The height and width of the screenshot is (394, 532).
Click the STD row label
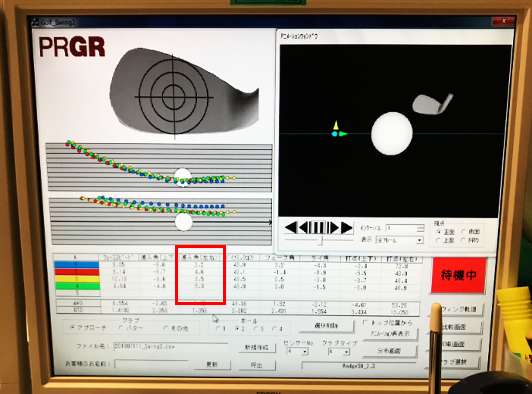[78, 309]
